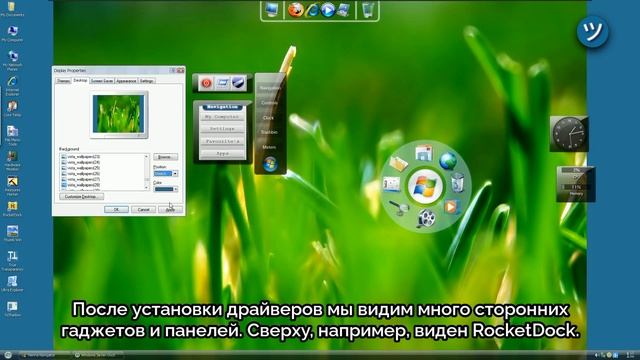
Task: Switch to the Screen Saver tab
Action: 102,81
